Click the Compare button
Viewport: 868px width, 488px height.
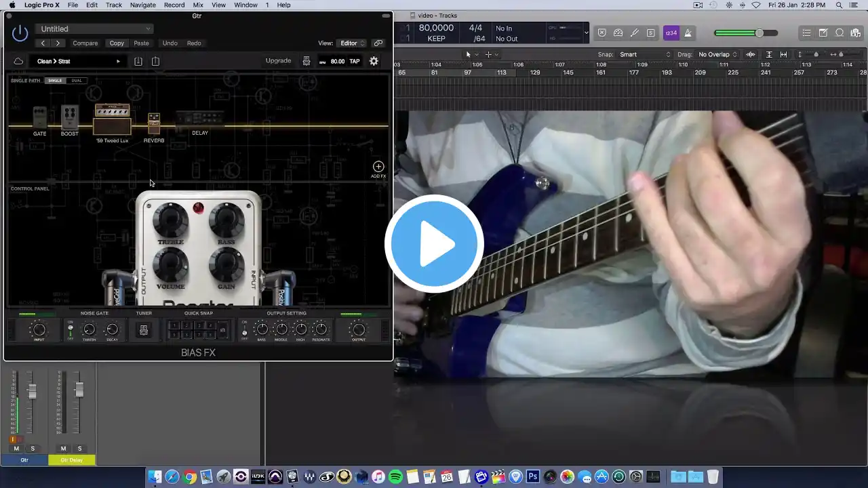(85, 43)
